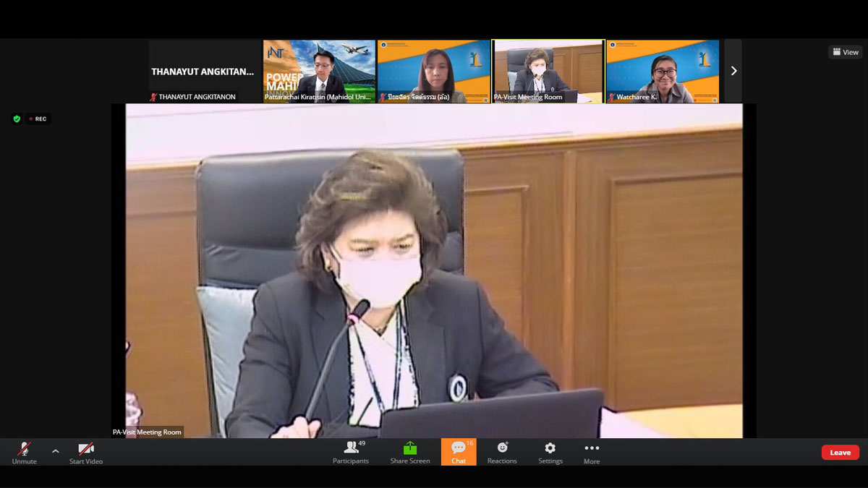The image size is (868, 488).
Task: Open the Participants panel
Action: coord(351,452)
